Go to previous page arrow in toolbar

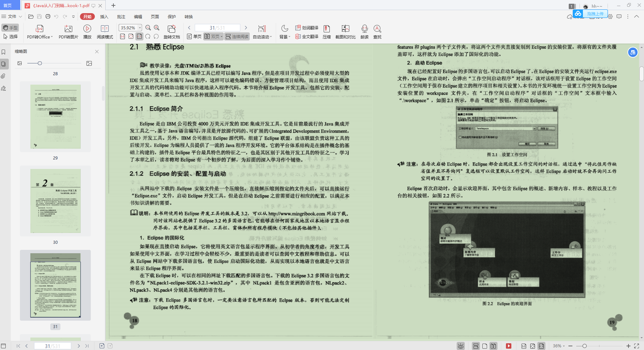(x=189, y=28)
